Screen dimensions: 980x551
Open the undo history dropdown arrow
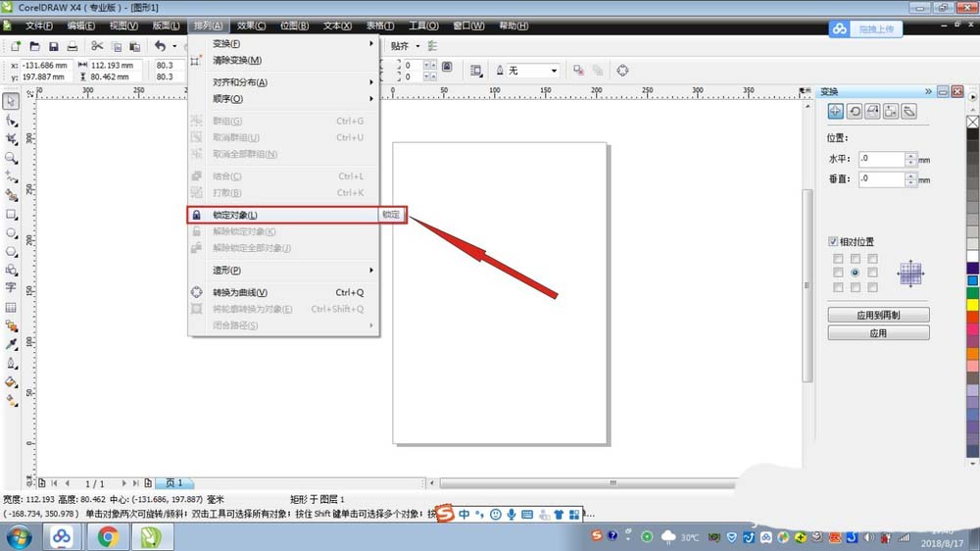[x=174, y=46]
